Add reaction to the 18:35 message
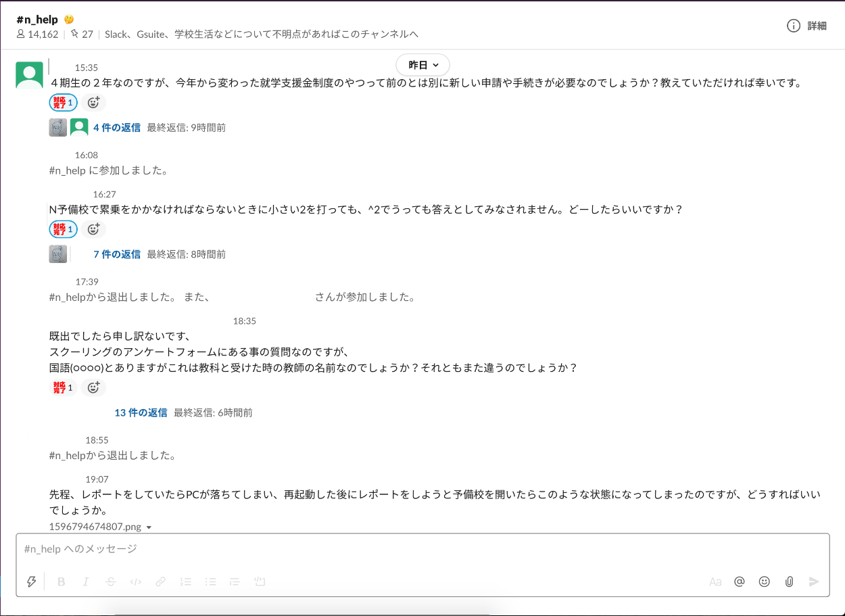The width and height of the screenshot is (845, 616). click(x=93, y=387)
